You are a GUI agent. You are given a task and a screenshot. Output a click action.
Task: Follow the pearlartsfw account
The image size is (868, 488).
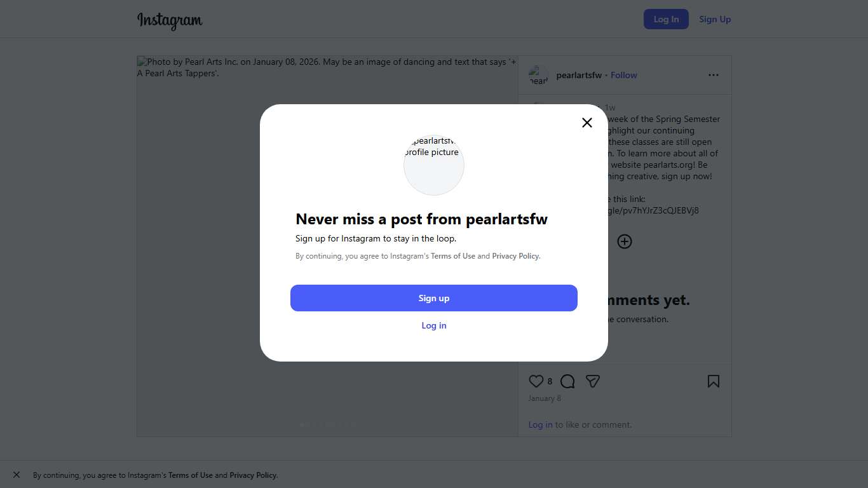coord(624,75)
